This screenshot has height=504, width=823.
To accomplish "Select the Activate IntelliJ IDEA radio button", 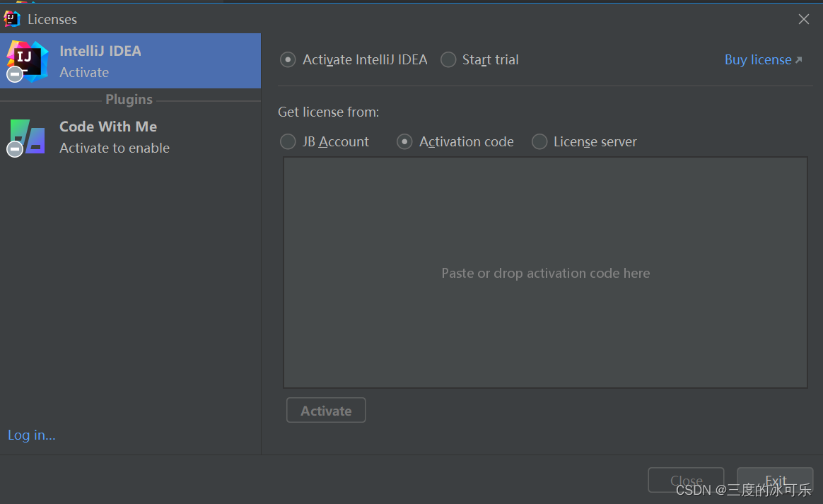I will click(x=288, y=60).
